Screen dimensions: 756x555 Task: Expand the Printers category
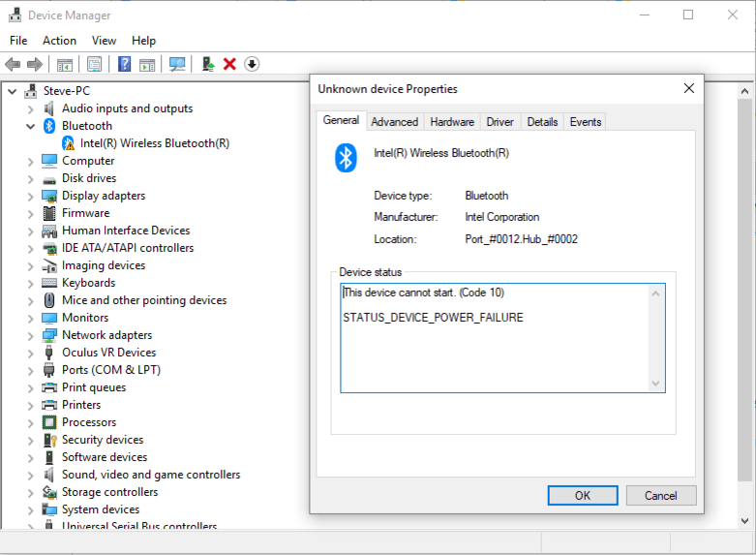pyautogui.click(x=31, y=406)
